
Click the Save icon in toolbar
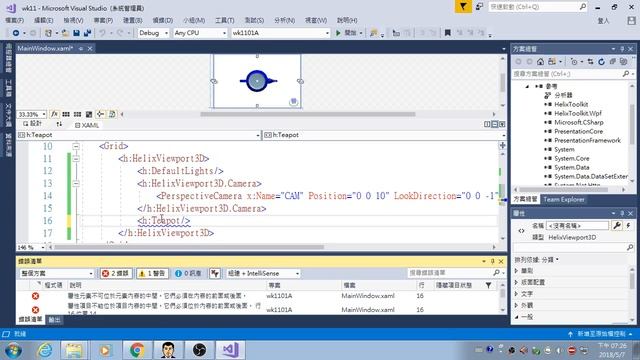(76, 33)
